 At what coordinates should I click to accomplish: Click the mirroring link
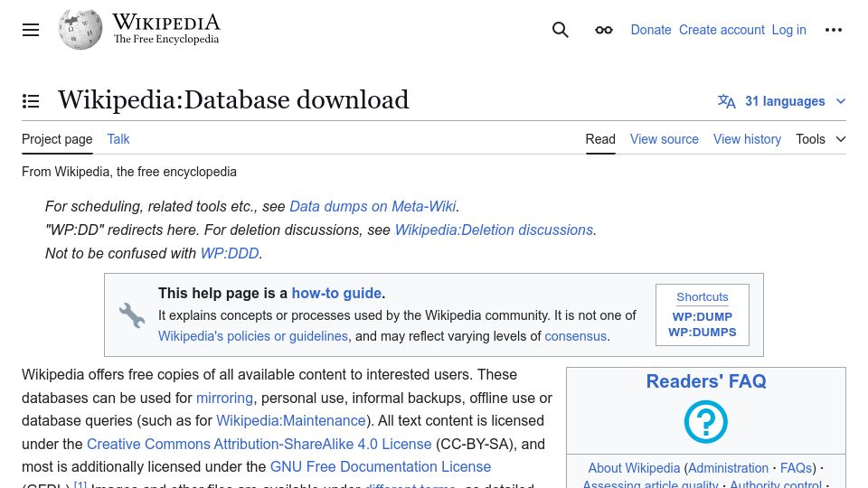click(x=225, y=399)
